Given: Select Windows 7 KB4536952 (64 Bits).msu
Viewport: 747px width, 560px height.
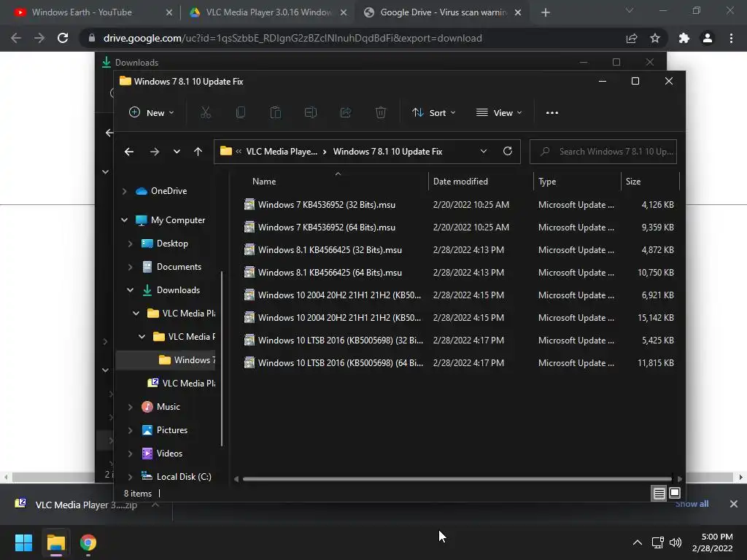Looking at the screenshot, I should point(326,227).
